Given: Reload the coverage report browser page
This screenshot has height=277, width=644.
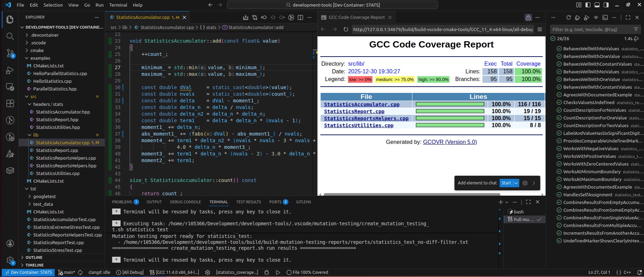Looking at the screenshot, I should [x=346, y=29].
